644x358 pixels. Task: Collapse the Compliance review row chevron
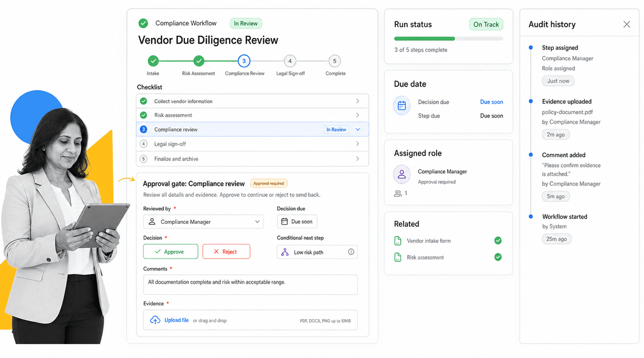click(358, 129)
